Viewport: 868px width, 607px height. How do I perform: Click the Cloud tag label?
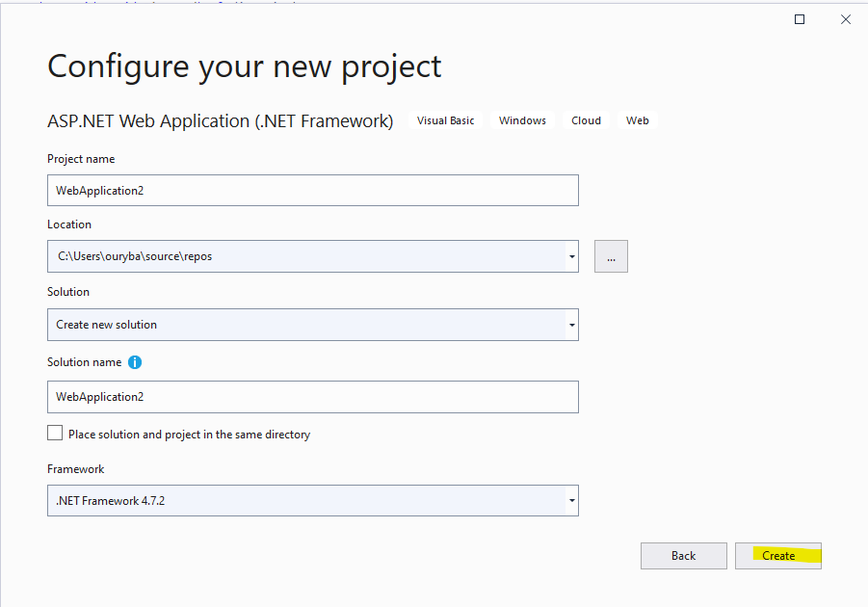(586, 120)
